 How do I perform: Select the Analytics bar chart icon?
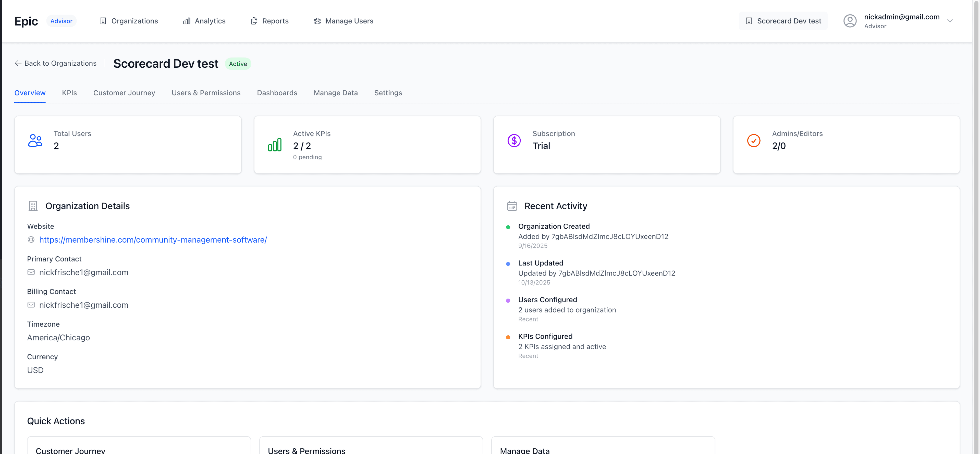pos(186,21)
